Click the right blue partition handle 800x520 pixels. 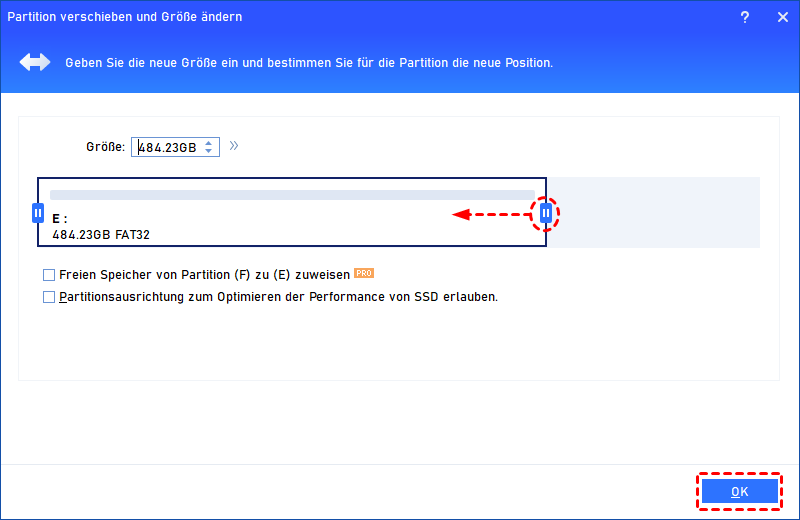coord(546,213)
